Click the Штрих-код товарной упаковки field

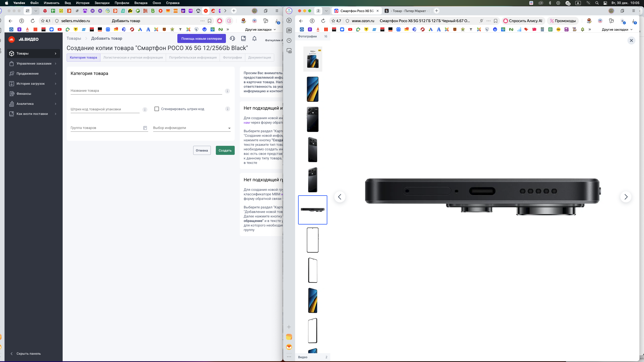pos(105,109)
